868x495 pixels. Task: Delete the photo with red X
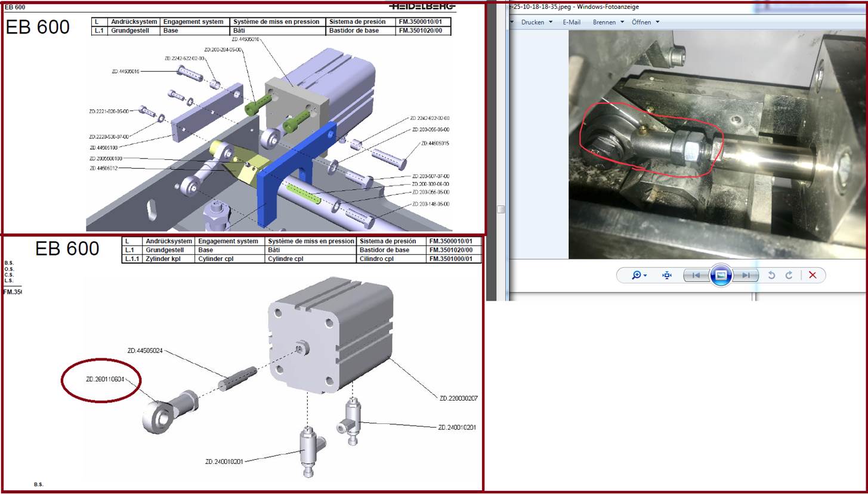point(812,275)
